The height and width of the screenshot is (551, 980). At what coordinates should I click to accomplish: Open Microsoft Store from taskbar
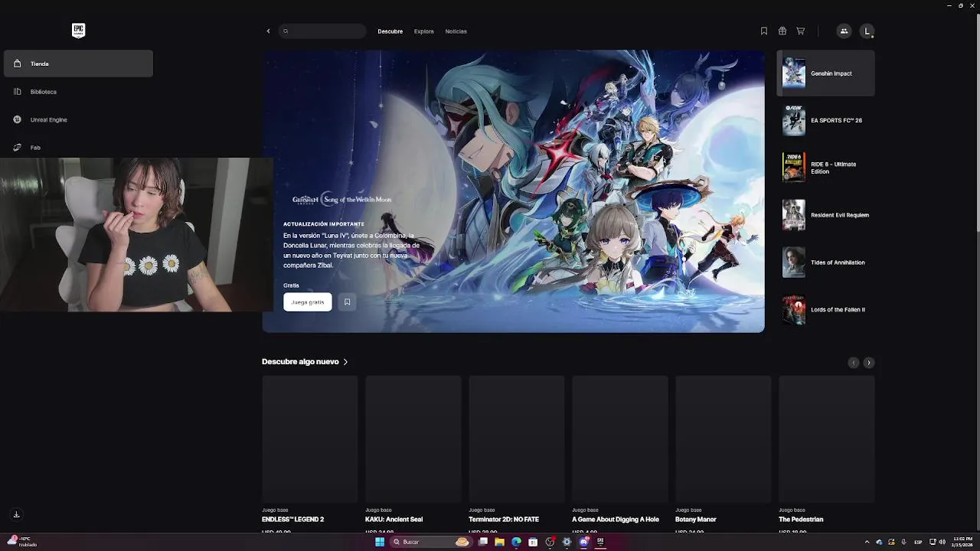pyautogui.click(x=533, y=542)
